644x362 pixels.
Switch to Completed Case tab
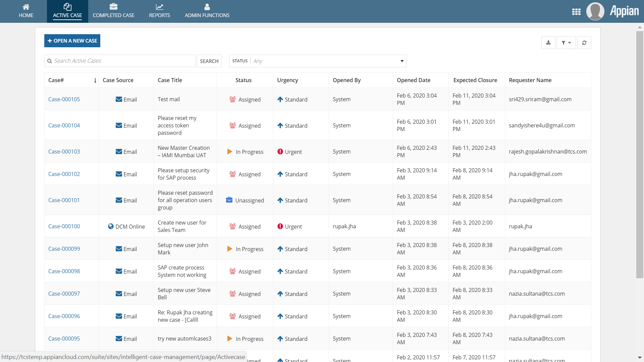tap(113, 11)
